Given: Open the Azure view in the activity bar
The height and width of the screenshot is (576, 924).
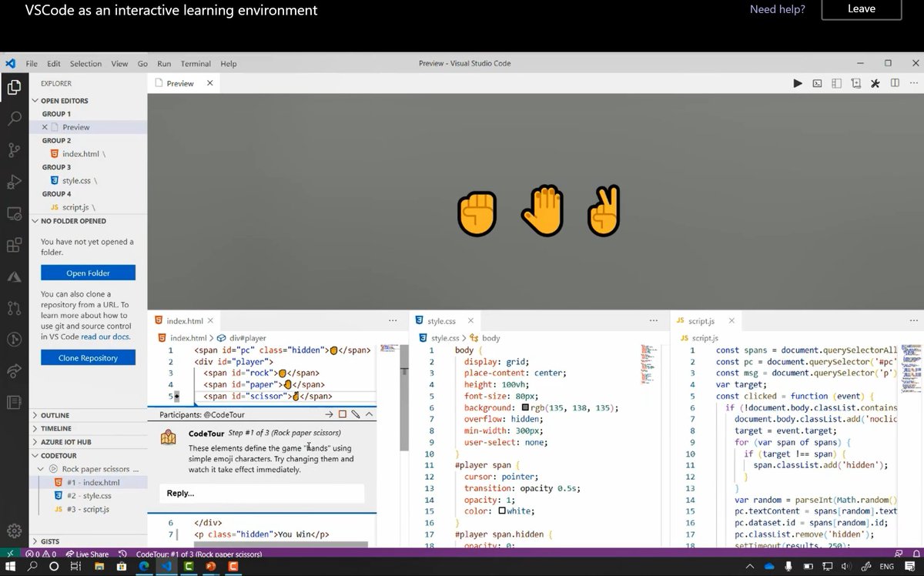Looking at the screenshot, I should 14,276.
